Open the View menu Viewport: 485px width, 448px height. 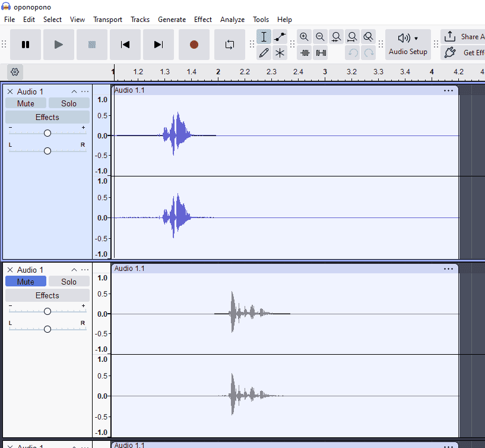click(77, 20)
